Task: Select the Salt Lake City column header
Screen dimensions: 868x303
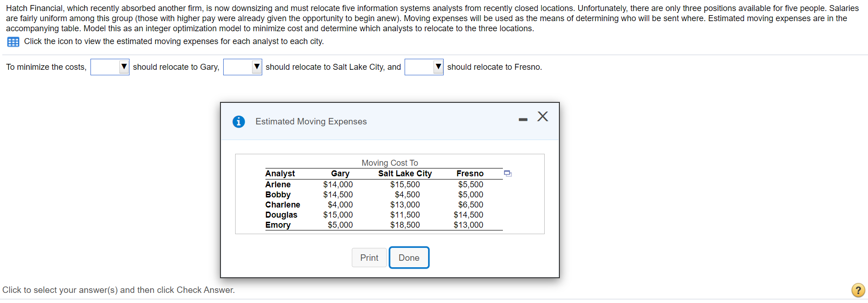Action: 405,174
